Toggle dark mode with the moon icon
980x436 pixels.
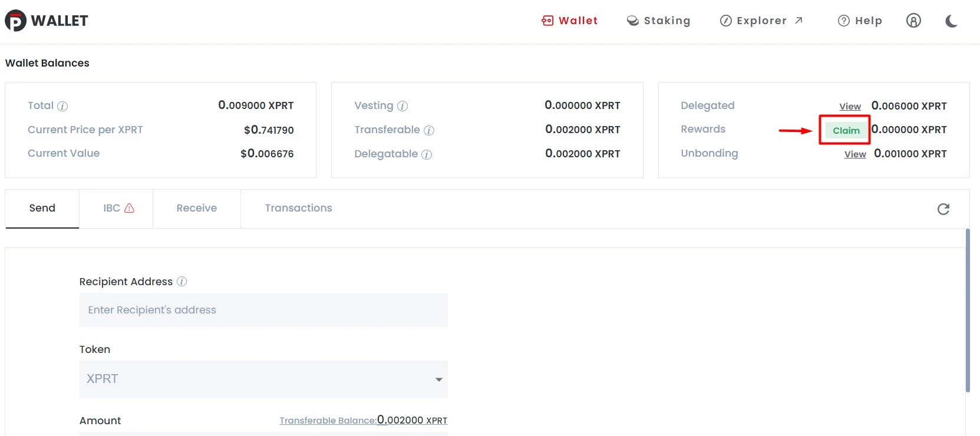click(951, 21)
